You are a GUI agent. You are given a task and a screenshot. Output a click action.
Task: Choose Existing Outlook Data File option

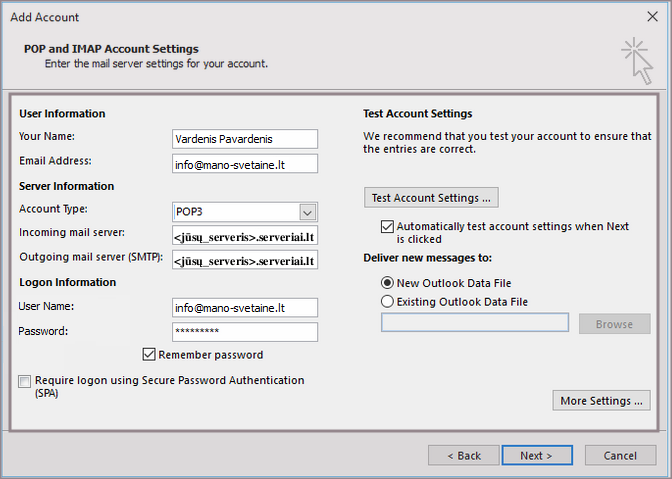point(387,301)
